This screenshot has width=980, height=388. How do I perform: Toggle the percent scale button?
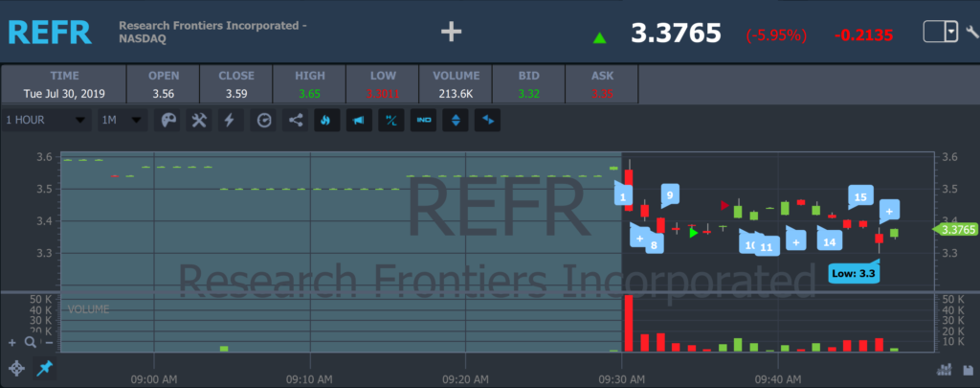coord(390,120)
